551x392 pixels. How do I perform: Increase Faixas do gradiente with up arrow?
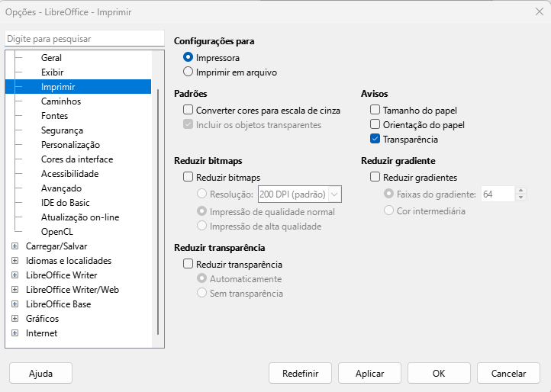520,191
